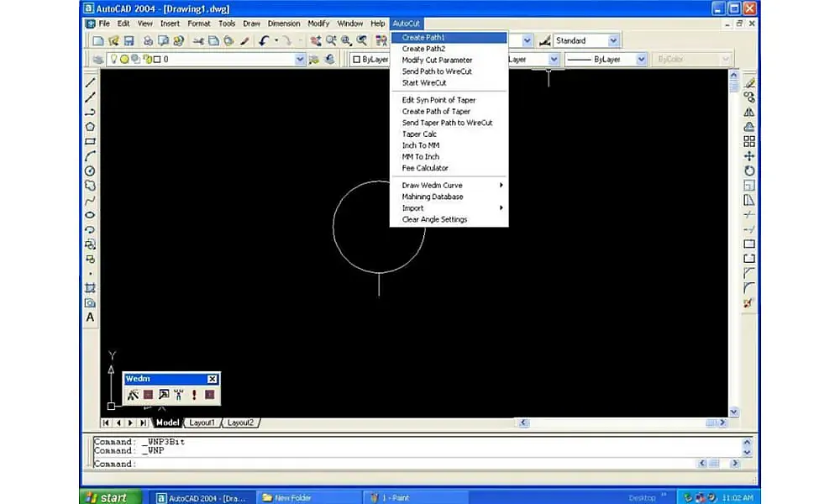
Task: Switch to 1 - Paint taskbar window
Action: point(416,497)
